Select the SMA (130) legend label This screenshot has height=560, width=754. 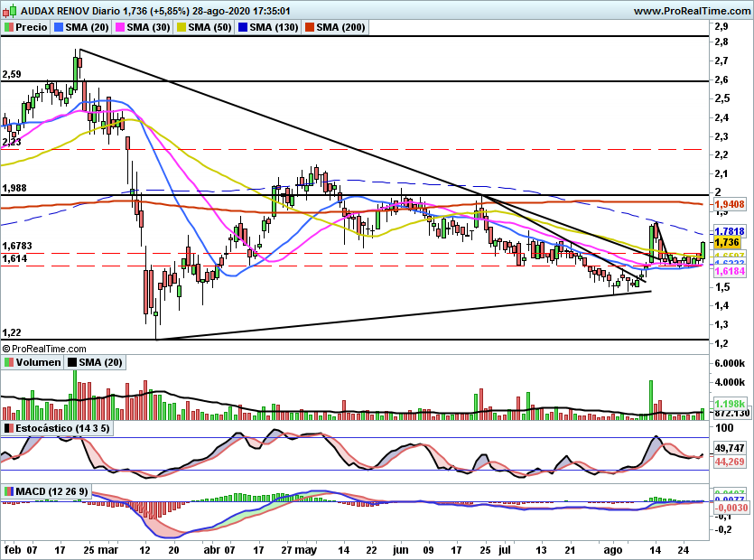[275, 27]
